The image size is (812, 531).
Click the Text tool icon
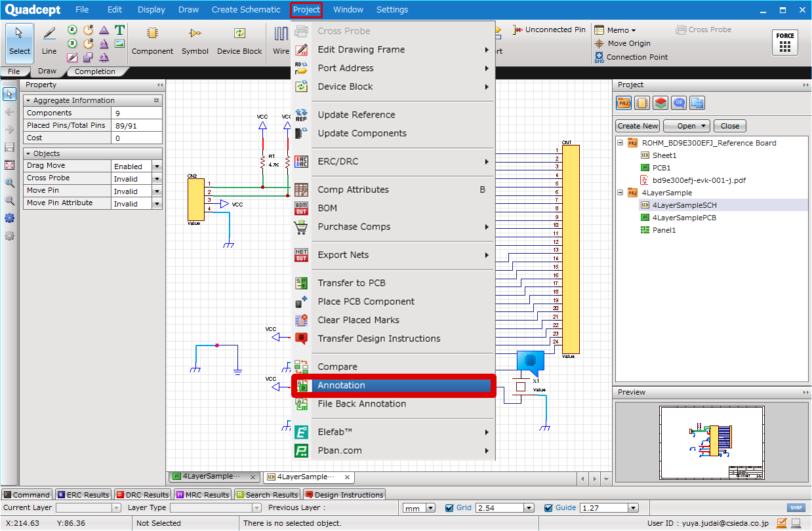click(x=119, y=30)
